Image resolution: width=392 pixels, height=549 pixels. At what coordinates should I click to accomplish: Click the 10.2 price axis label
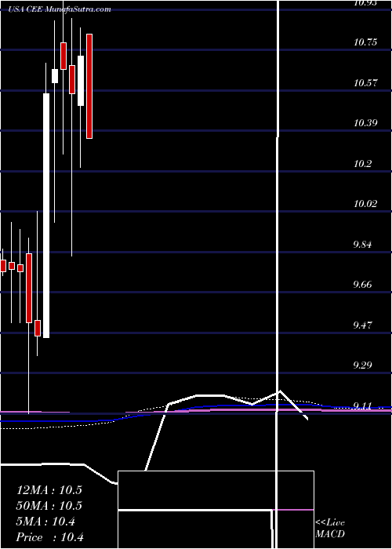362,163
